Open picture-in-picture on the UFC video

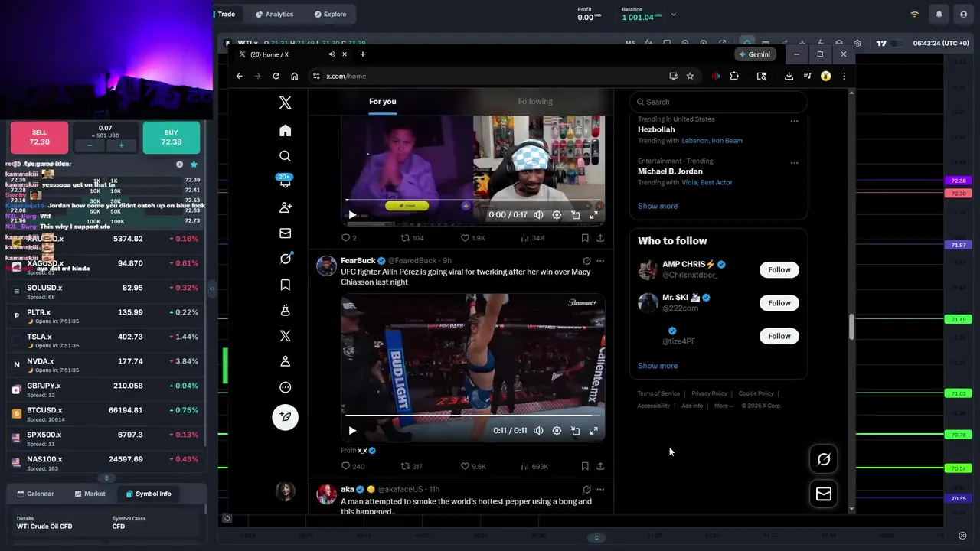click(x=575, y=431)
